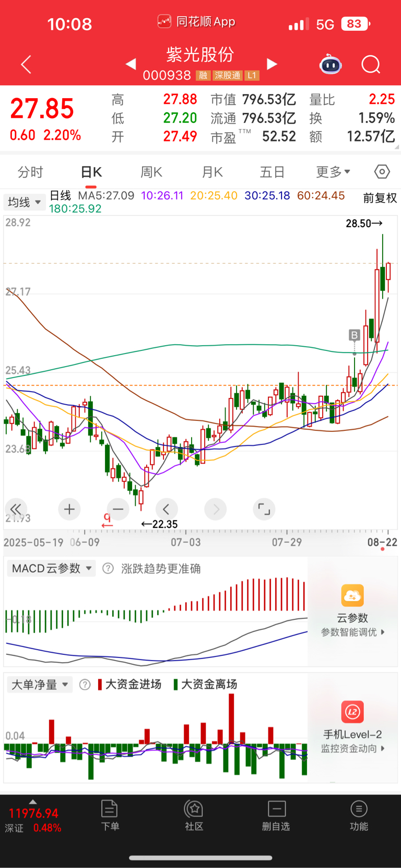Image resolution: width=401 pixels, height=868 pixels.
Task: Open 大单净量 help question-mark icon
Action: [85, 685]
